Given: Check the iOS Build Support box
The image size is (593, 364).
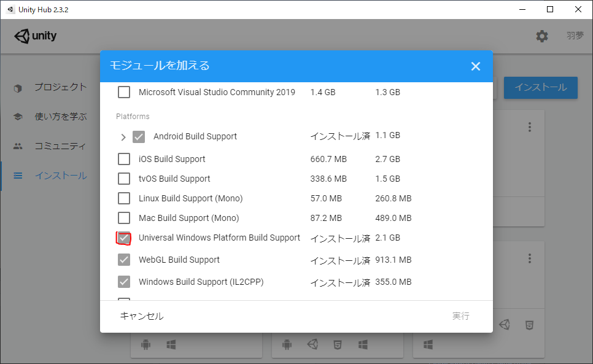Looking at the screenshot, I should click(x=123, y=158).
